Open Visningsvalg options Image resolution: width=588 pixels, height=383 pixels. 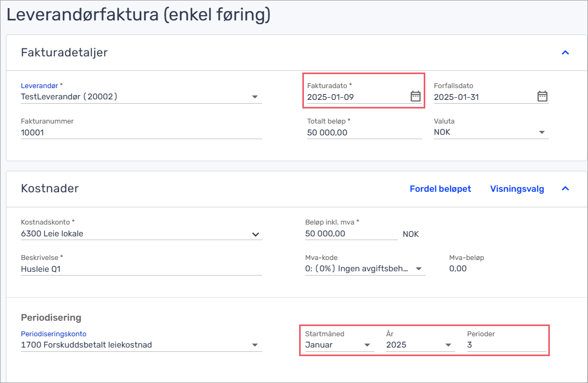coord(517,189)
